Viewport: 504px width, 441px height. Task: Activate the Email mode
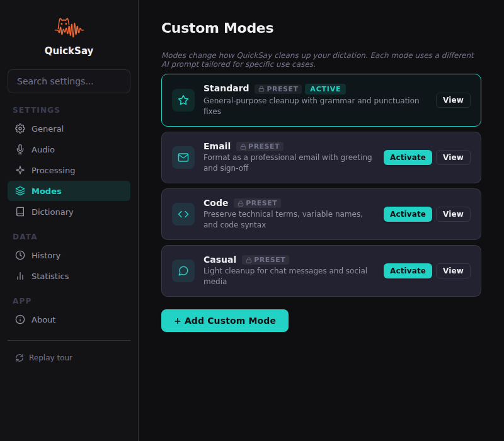click(x=407, y=157)
